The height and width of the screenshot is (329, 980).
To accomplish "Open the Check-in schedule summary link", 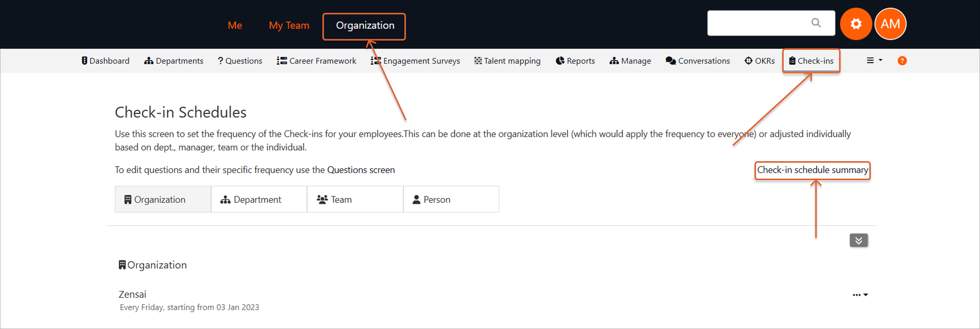I will point(812,170).
